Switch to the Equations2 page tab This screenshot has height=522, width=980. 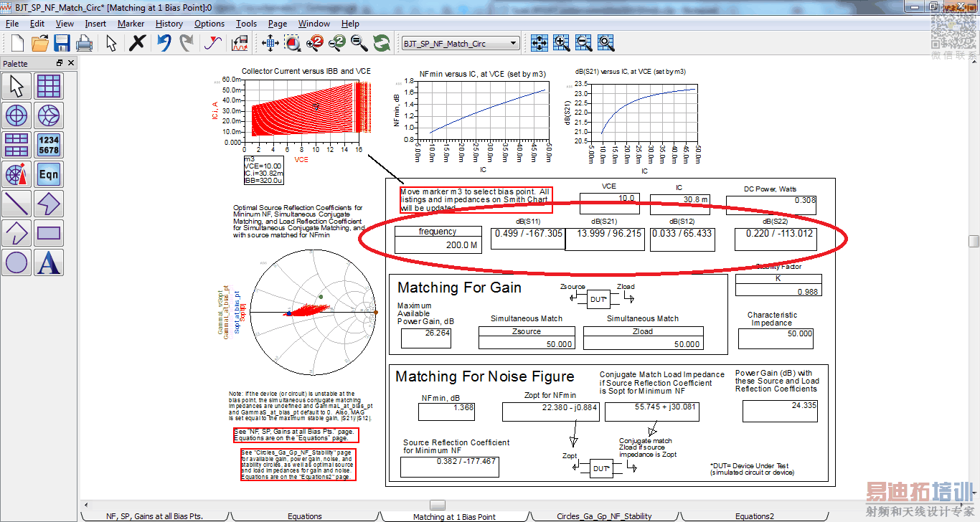point(754,516)
